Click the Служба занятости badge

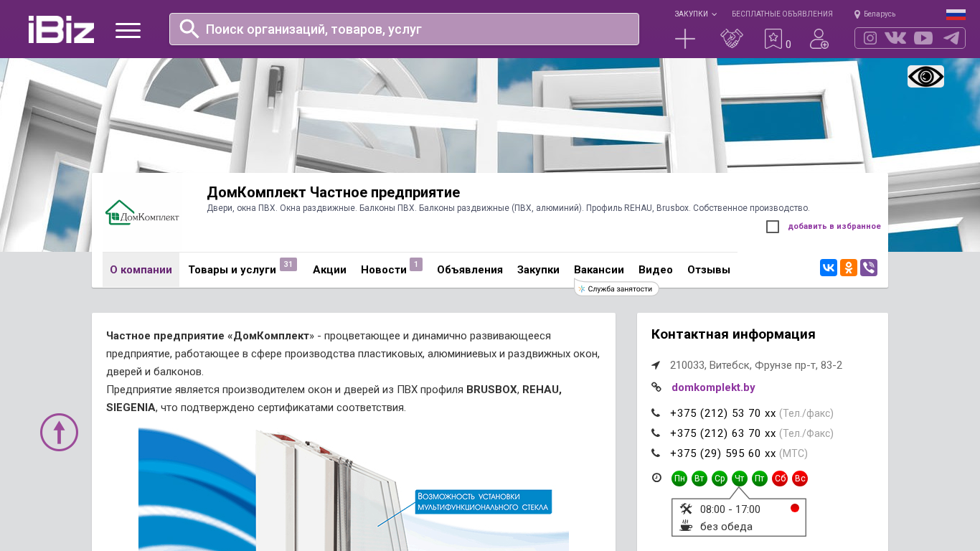pyautogui.click(x=617, y=288)
